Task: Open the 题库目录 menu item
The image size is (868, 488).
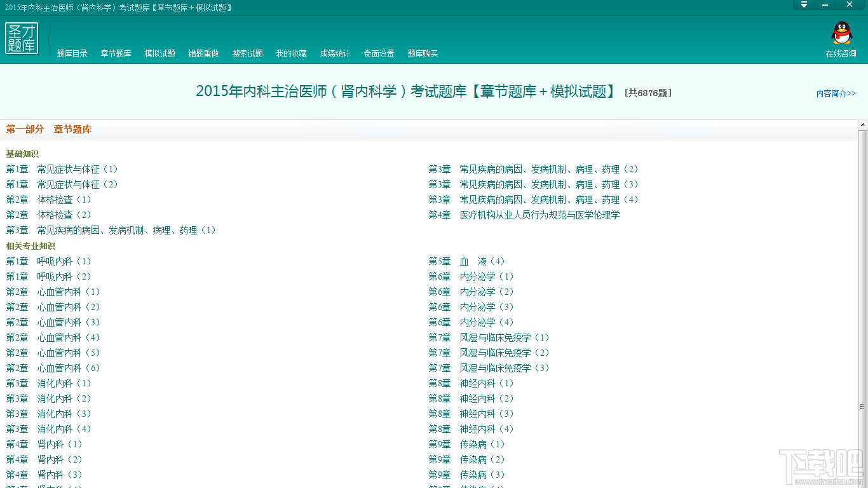Action: coord(72,53)
